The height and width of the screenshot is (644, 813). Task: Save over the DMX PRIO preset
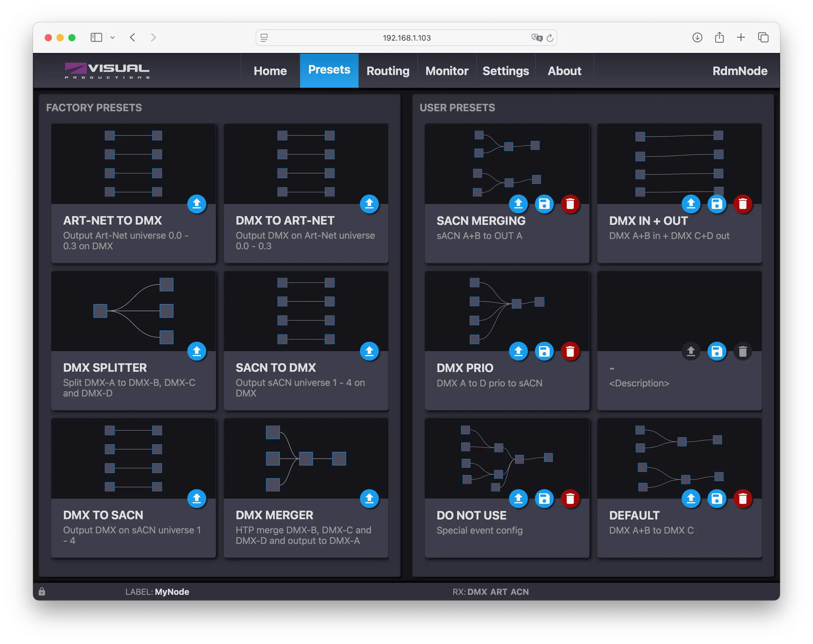point(544,351)
